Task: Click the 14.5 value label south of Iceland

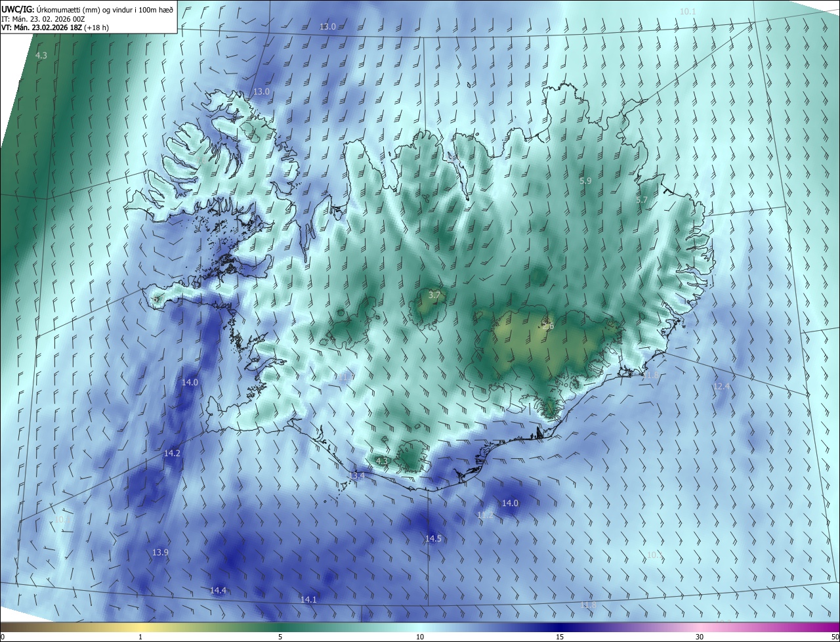Action: click(433, 538)
